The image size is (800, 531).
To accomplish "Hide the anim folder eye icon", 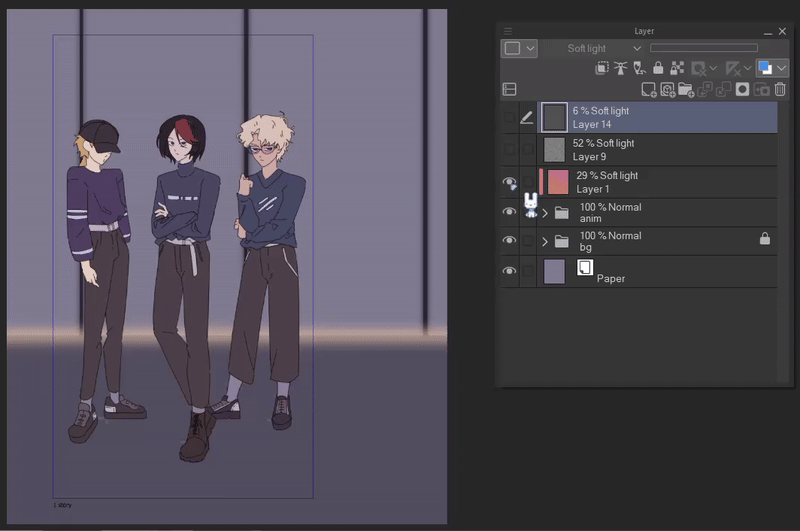I will [509, 211].
